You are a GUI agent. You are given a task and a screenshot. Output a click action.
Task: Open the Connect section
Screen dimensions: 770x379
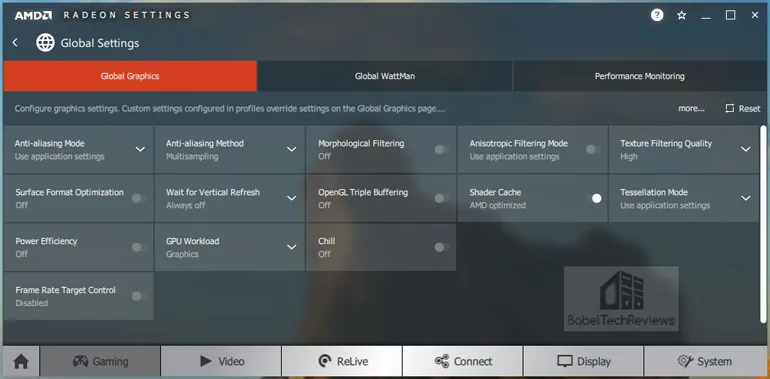463,362
